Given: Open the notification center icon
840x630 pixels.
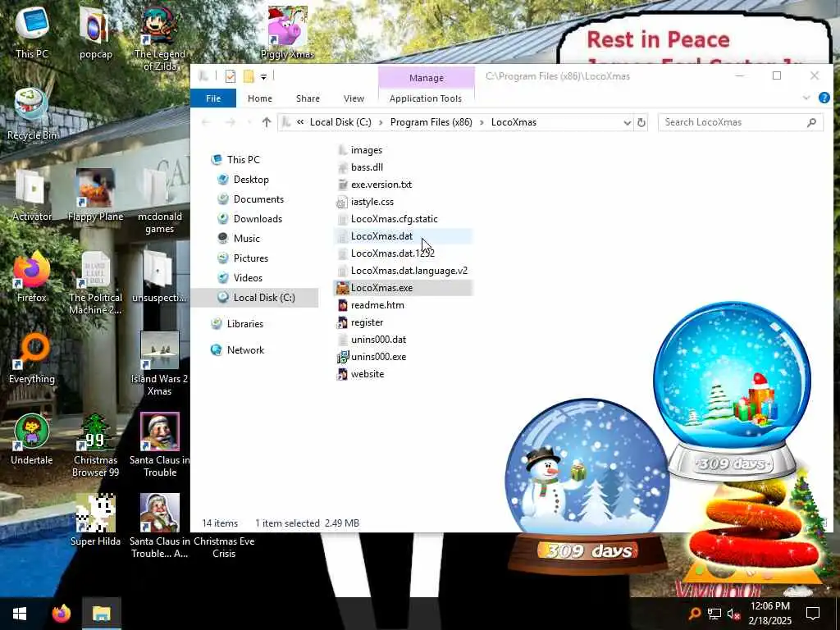Looking at the screenshot, I should (x=813, y=614).
